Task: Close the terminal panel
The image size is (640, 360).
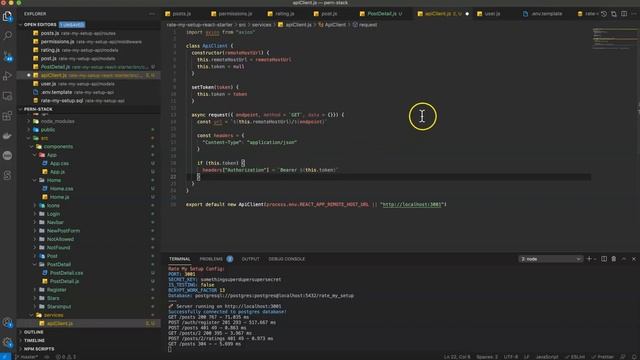Action: (x=633, y=259)
